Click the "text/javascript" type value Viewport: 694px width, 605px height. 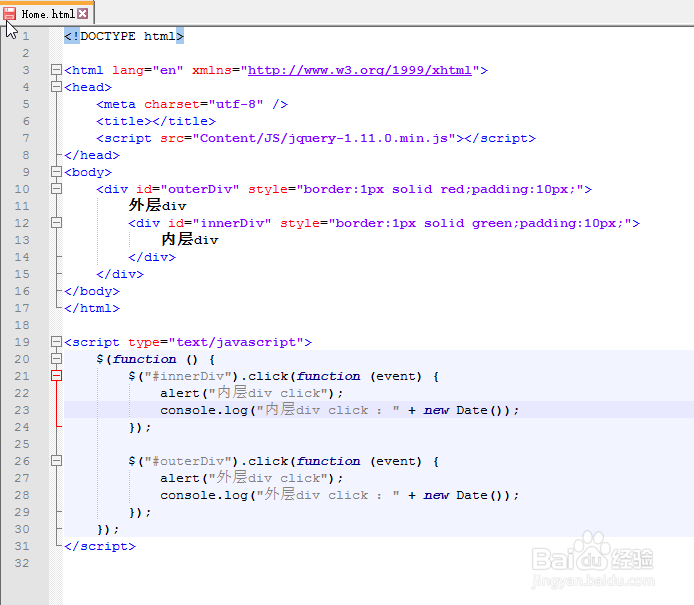(235, 343)
